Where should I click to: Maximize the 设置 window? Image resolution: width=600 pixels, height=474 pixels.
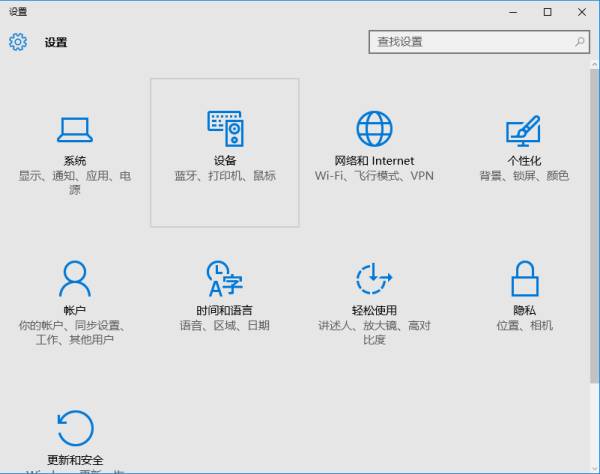click(548, 12)
